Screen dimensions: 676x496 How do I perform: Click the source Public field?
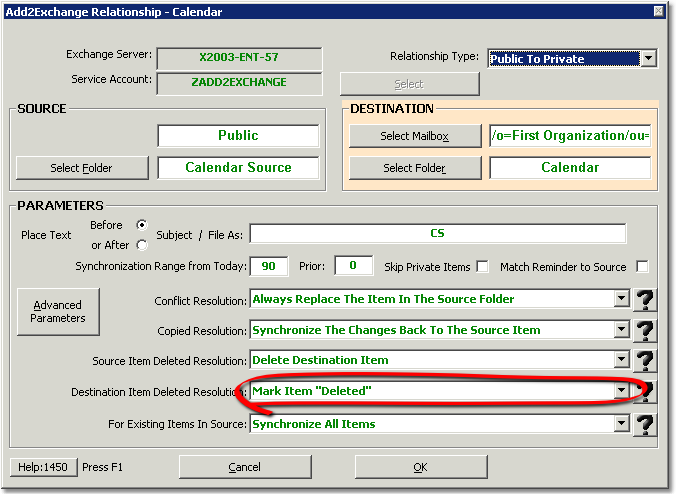238,135
